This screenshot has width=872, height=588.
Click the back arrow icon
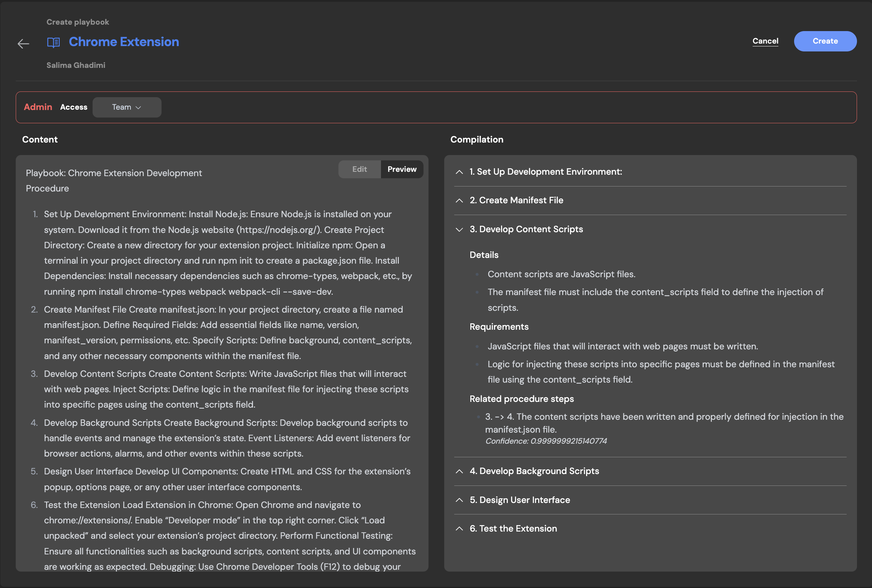[23, 44]
